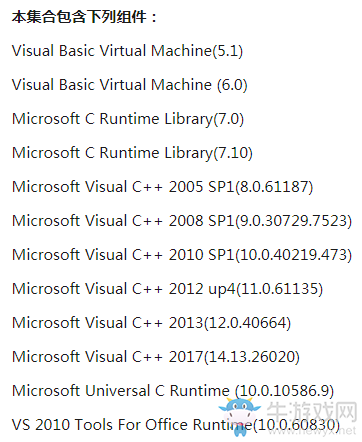Image resolution: width=362 pixels, height=442 pixels.
Task: Click version number 8.0.61187
Action: 274,187
